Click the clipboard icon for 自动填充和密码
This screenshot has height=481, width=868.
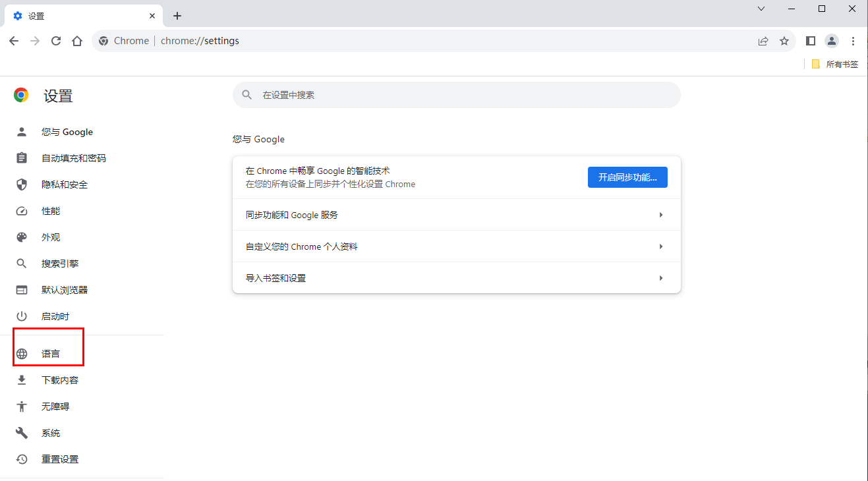point(22,158)
